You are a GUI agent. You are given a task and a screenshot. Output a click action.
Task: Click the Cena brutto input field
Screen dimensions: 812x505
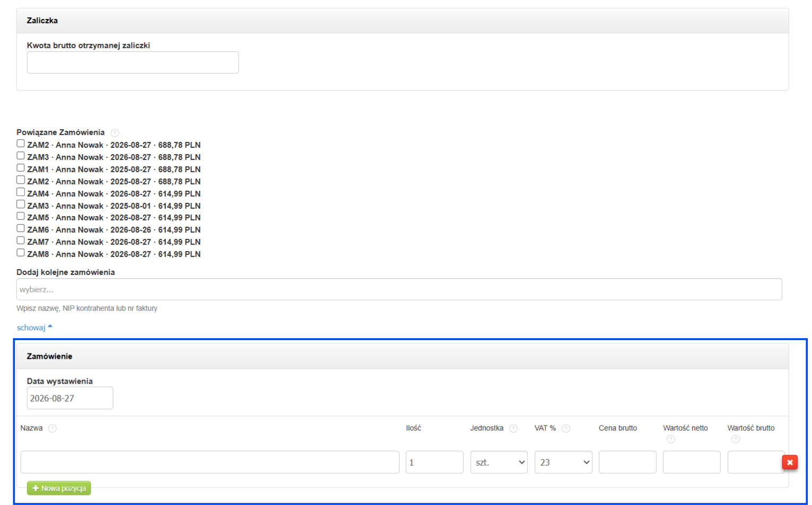pos(628,462)
